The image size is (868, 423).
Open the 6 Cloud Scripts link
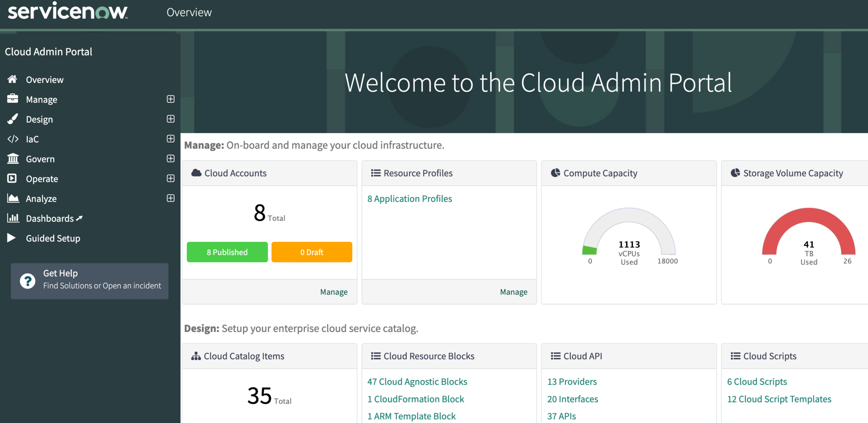point(757,381)
